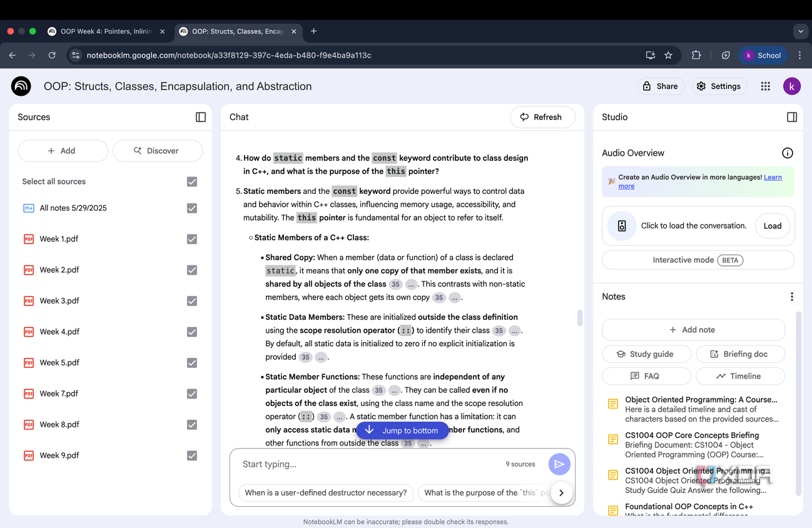The height and width of the screenshot is (528, 812).
Task: Focus the Start typing input field
Action: pos(369,464)
